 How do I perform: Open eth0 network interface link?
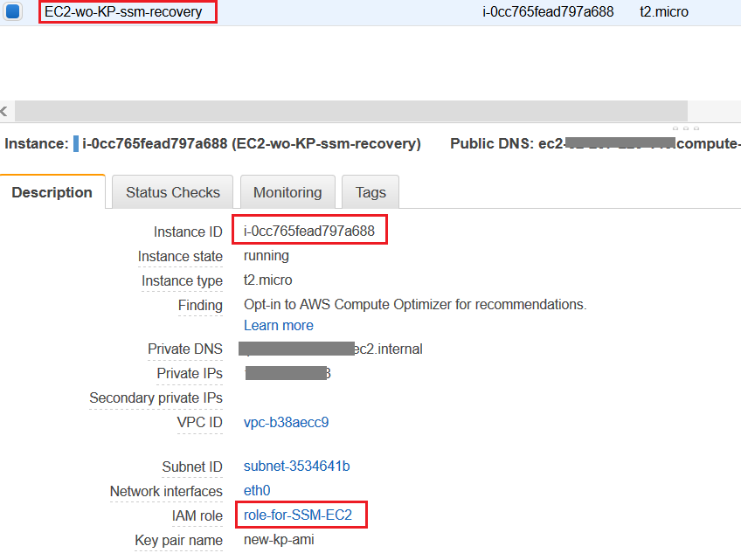click(x=257, y=490)
